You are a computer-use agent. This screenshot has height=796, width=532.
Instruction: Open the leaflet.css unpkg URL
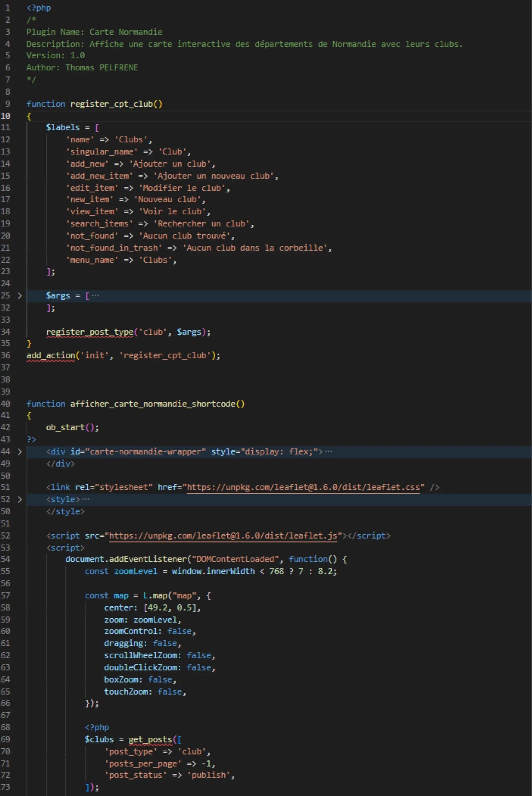point(303,487)
